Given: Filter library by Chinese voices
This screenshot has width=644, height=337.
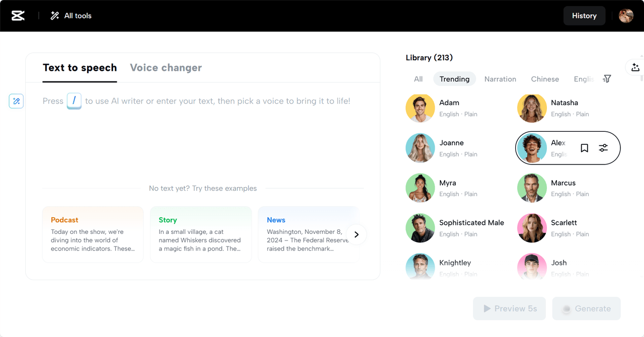Looking at the screenshot, I should pyautogui.click(x=545, y=79).
